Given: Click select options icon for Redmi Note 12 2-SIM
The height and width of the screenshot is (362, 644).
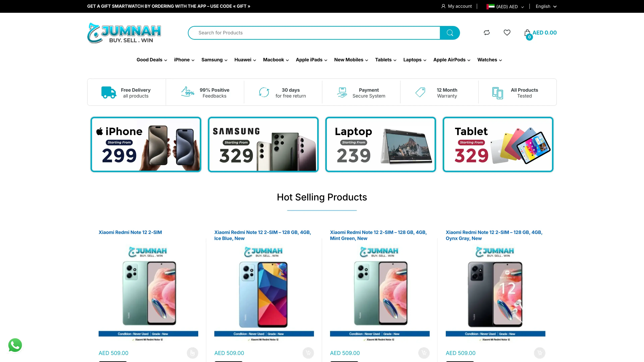Looking at the screenshot, I should pos(192,353).
